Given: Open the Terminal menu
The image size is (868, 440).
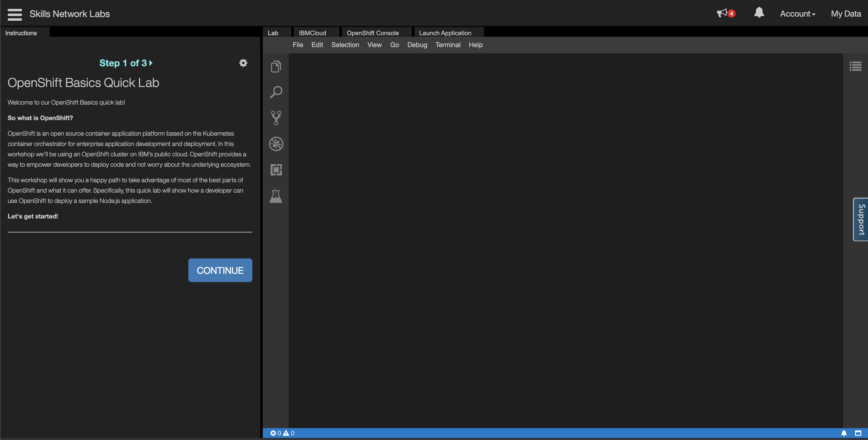Looking at the screenshot, I should (x=447, y=45).
